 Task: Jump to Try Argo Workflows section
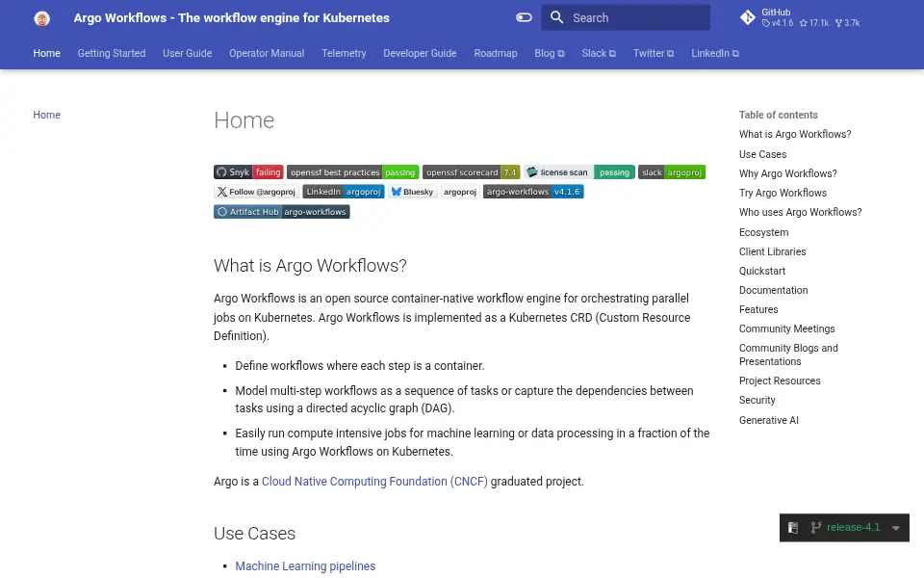pyautogui.click(x=783, y=193)
